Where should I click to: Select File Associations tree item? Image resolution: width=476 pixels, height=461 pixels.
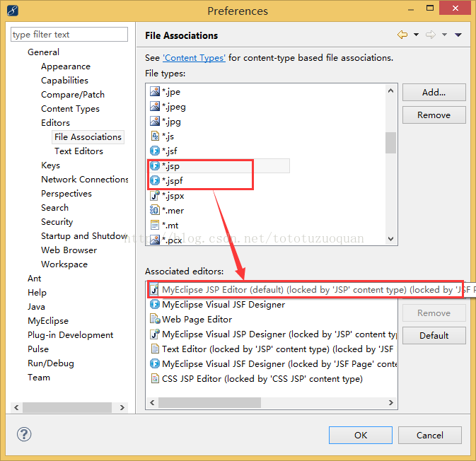(x=88, y=137)
